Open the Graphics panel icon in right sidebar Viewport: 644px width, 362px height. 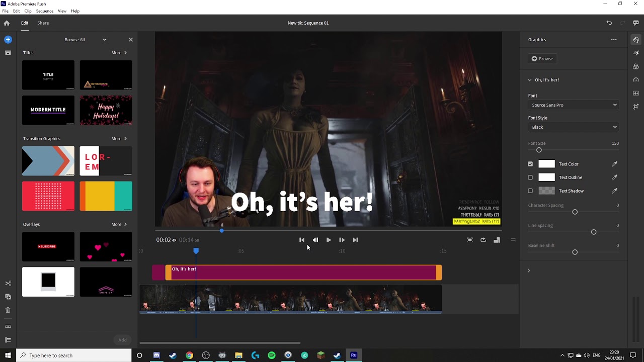point(636,40)
